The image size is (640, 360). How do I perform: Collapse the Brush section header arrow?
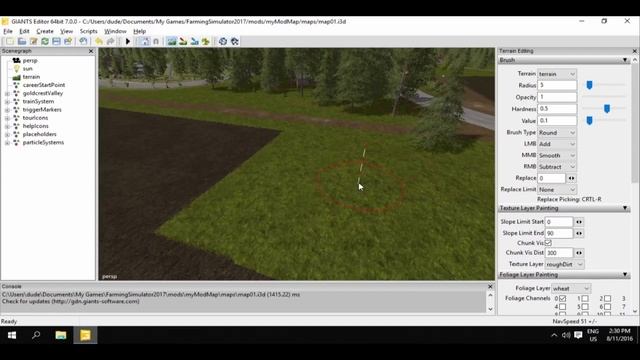tap(625, 60)
